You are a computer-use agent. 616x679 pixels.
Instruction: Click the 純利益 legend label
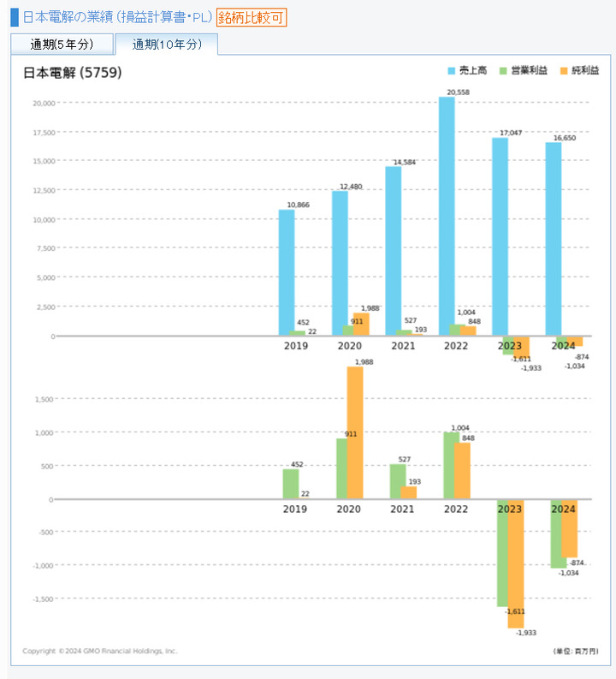pos(585,70)
